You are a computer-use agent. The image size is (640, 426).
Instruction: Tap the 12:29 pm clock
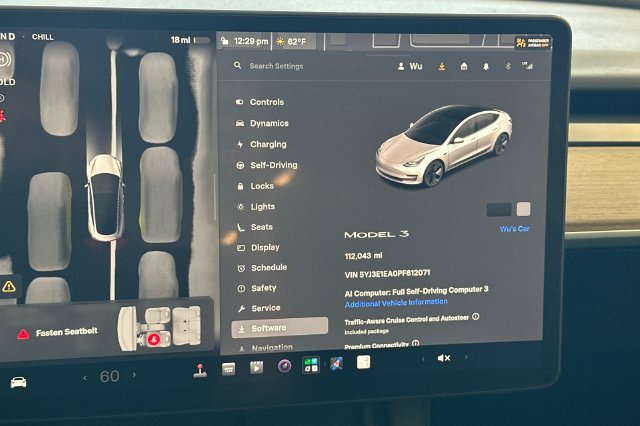click(x=251, y=41)
